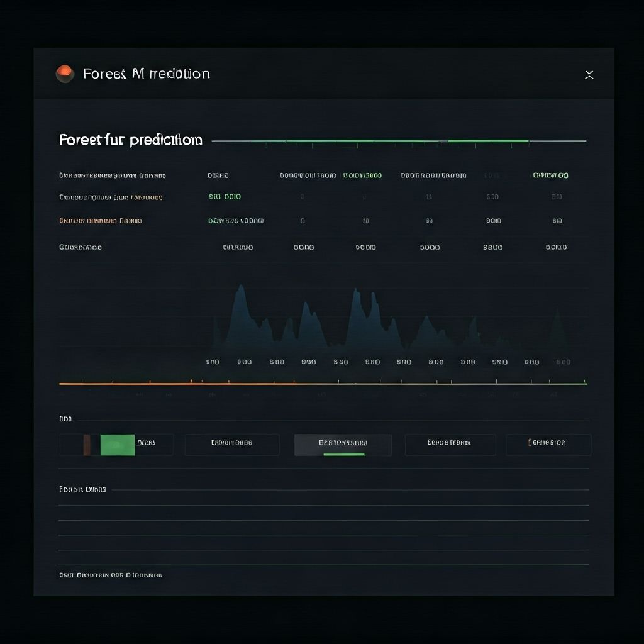Select the first row label in the table
The image size is (644, 644).
(113, 175)
